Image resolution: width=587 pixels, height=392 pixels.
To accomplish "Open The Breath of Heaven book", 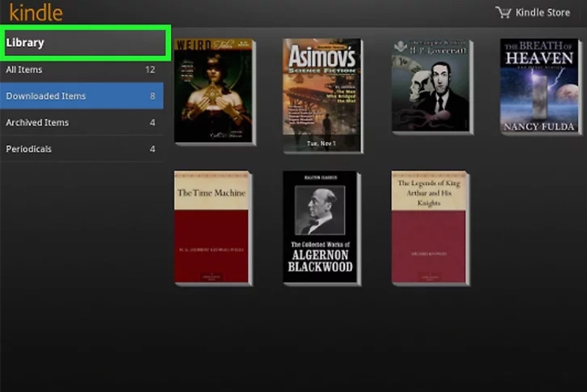I will 541,86.
